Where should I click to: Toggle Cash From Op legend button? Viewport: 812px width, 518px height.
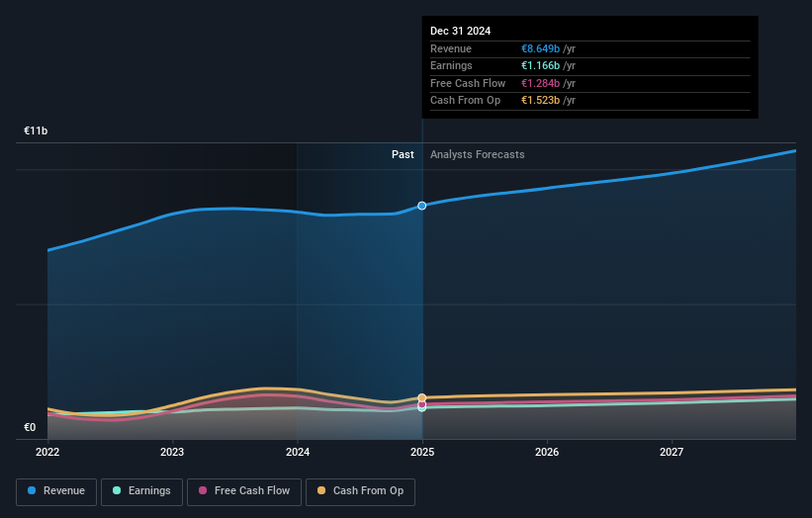360,491
